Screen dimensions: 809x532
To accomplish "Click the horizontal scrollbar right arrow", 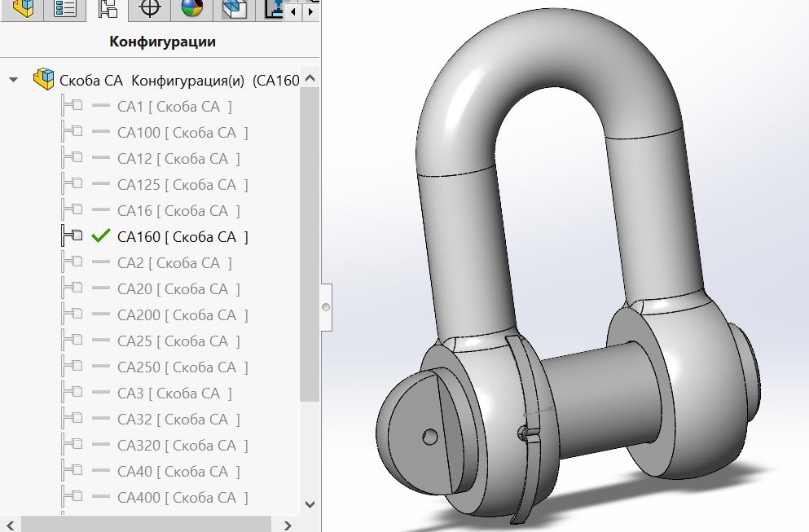I will (288, 525).
